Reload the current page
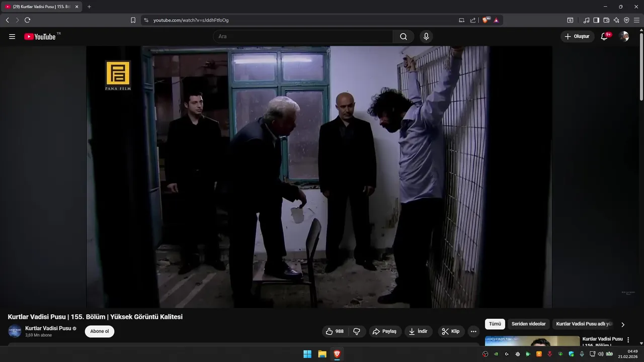Image resolution: width=644 pixels, height=362 pixels. pyautogui.click(x=27, y=20)
